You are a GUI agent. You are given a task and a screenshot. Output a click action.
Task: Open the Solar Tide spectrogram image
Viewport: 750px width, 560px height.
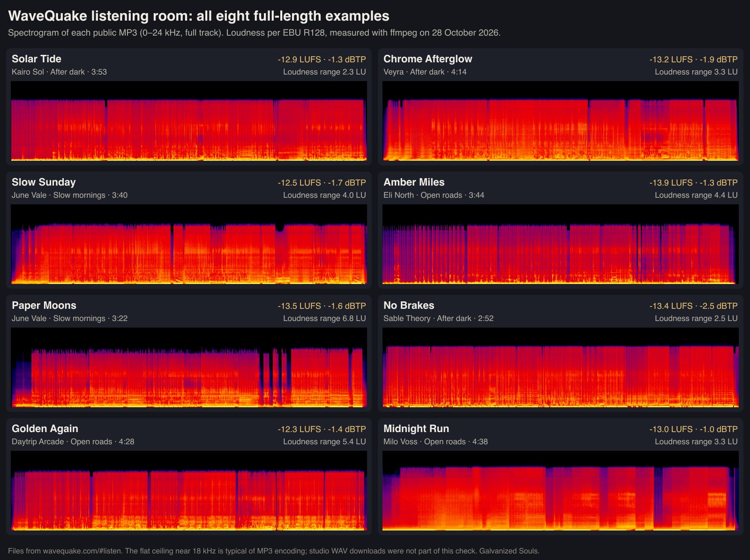point(189,121)
